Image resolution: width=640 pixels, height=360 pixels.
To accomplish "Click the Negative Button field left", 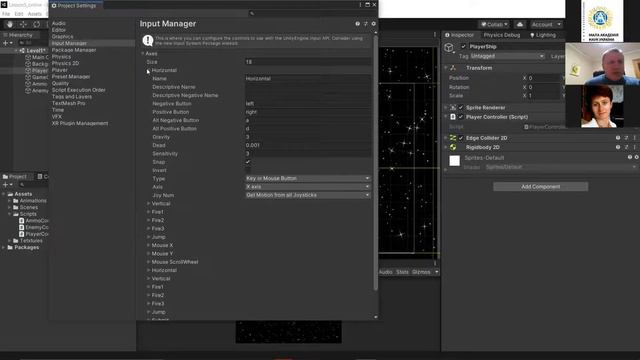I will point(308,104).
